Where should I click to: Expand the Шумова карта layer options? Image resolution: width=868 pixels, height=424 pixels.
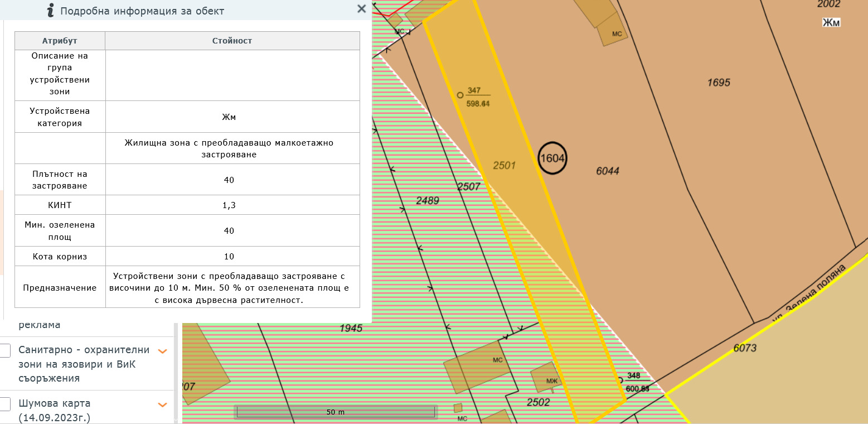tap(163, 404)
